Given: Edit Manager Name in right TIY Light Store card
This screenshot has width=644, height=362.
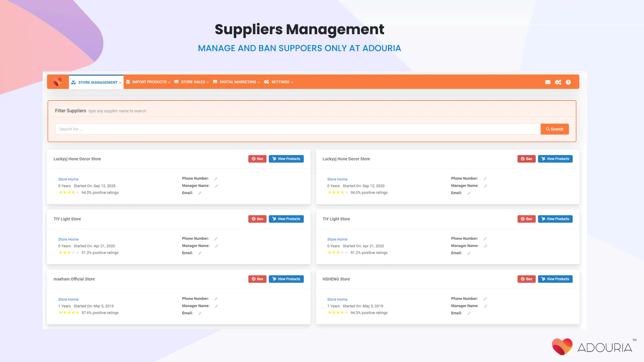Looking at the screenshot, I should pyautogui.click(x=485, y=246).
